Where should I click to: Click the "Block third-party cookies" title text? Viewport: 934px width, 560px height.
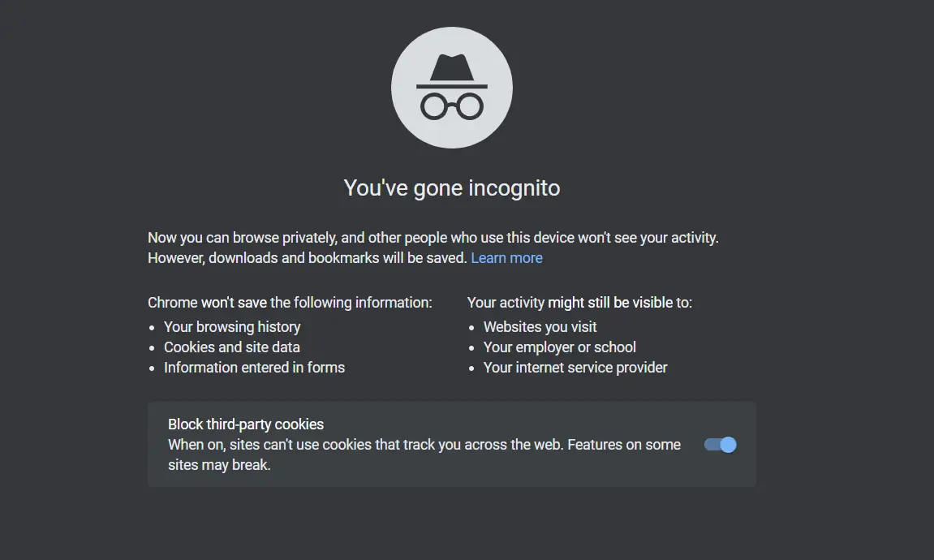click(246, 424)
